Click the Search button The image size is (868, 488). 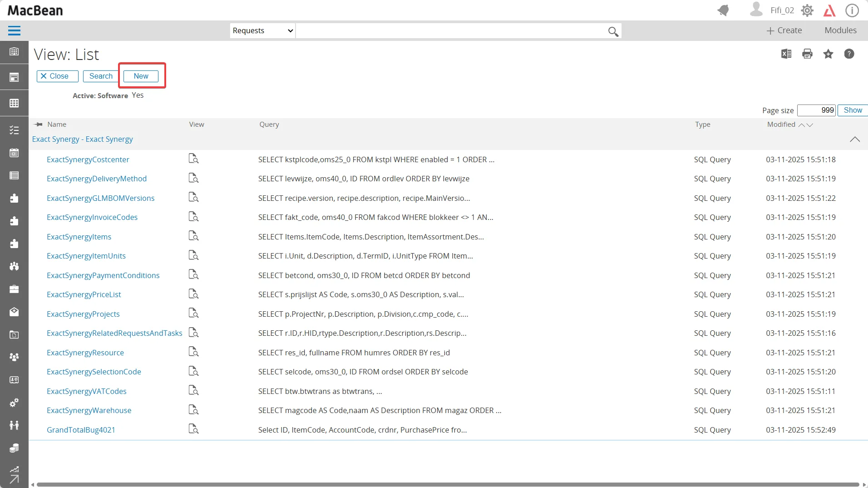101,76
